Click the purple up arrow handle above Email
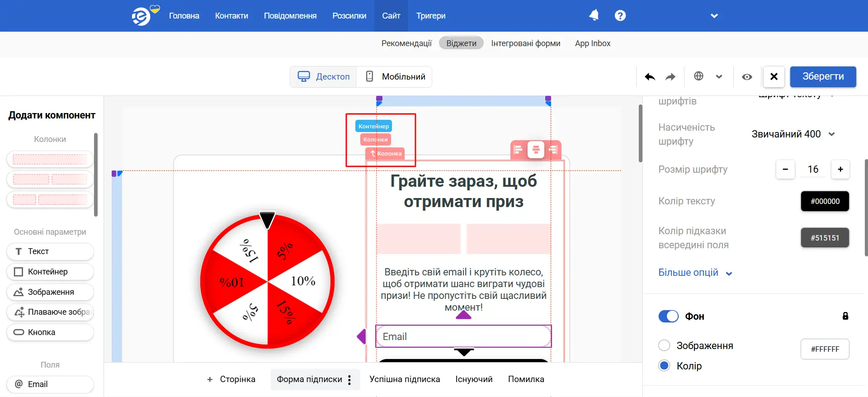This screenshot has height=397, width=868. point(463,315)
